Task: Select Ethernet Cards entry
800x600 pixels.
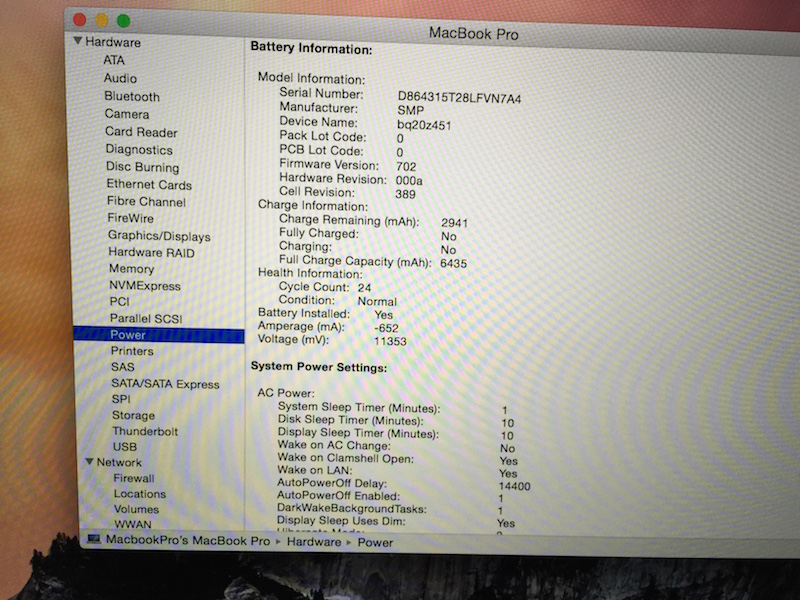Action: (x=149, y=184)
